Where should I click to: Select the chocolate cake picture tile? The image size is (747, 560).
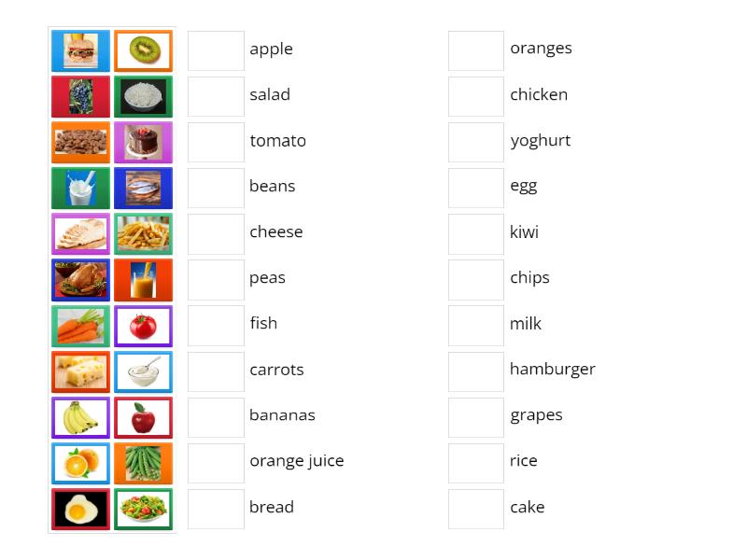[143, 142]
